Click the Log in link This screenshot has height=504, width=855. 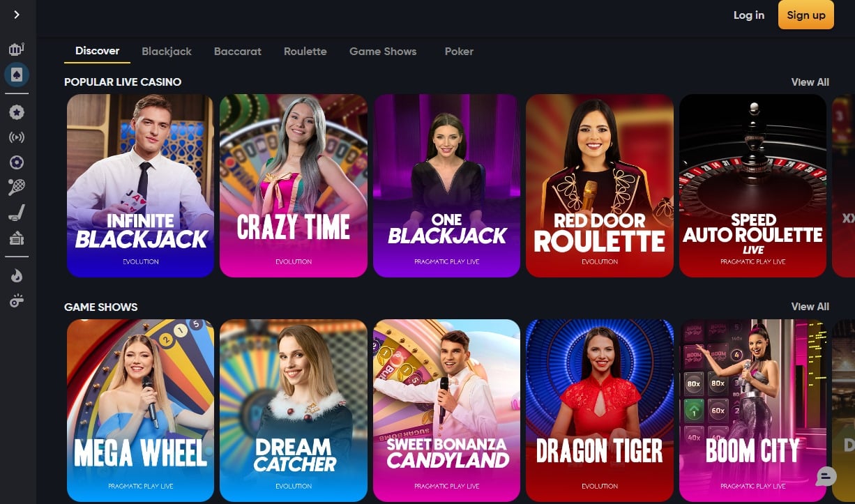(x=749, y=15)
